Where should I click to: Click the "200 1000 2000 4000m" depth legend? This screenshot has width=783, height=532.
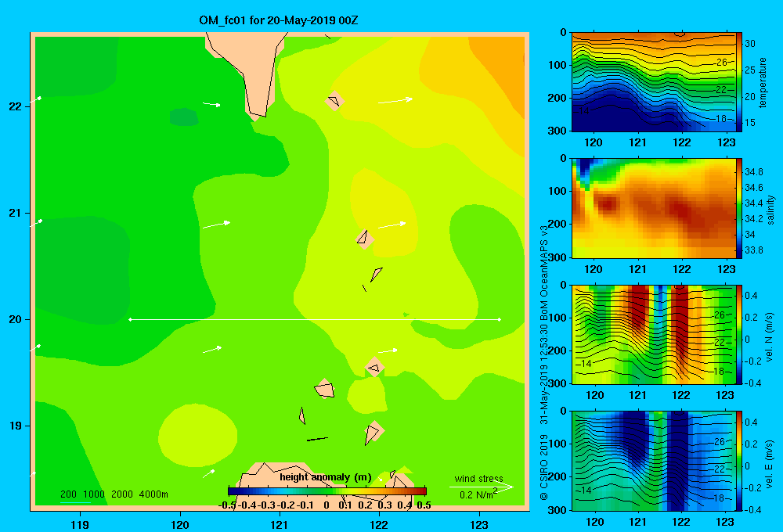point(114,494)
